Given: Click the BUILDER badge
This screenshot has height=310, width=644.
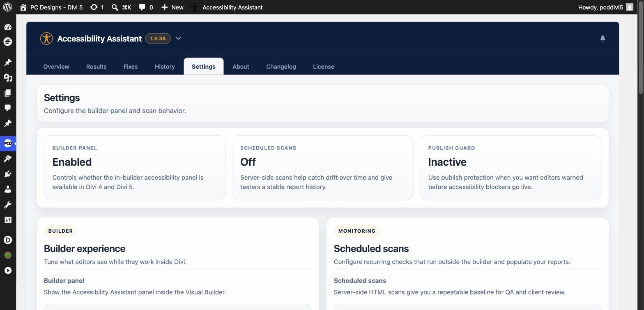Looking at the screenshot, I should tap(60, 231).
